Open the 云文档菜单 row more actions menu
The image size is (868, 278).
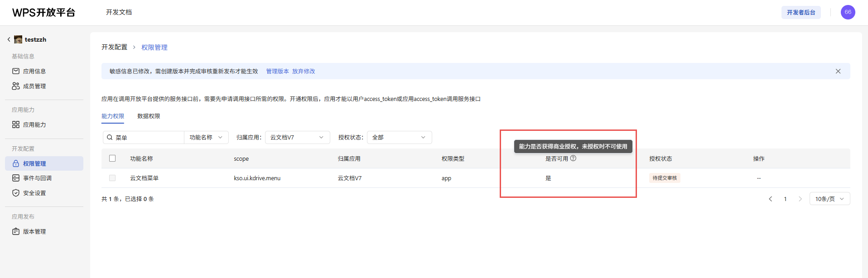coord(758,178)
